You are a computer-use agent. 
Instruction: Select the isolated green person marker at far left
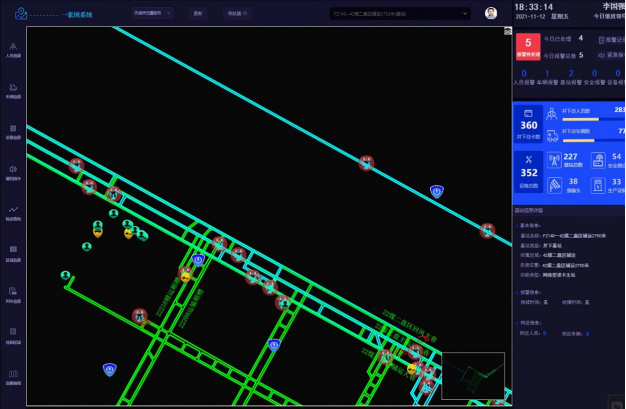coord(65,275)
